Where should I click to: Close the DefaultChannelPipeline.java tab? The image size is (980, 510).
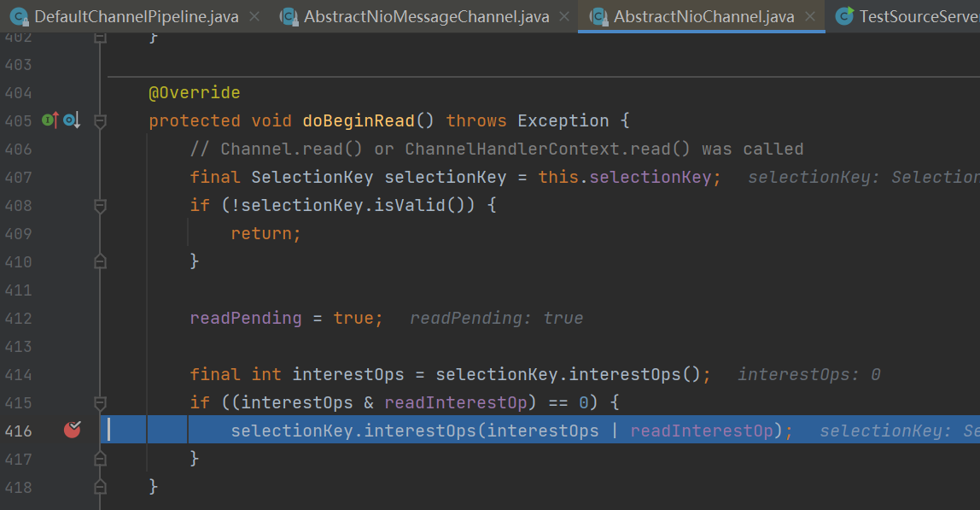pyautogui.click(x=254, y=16)
